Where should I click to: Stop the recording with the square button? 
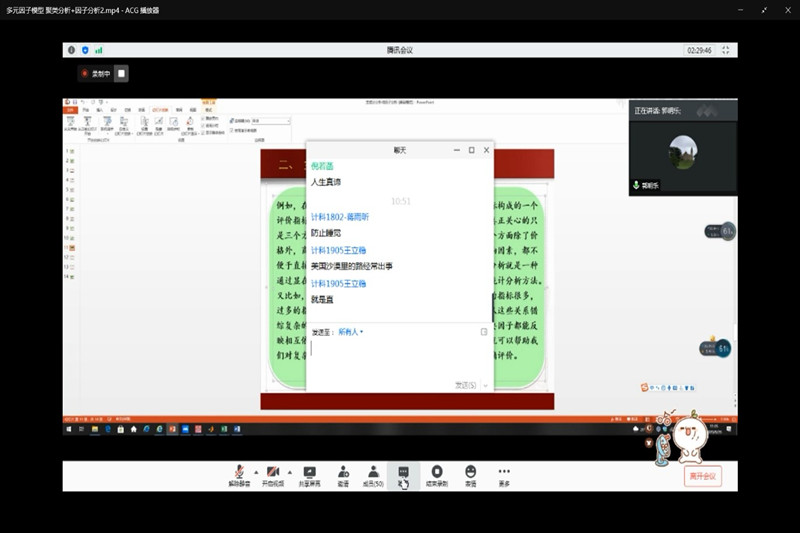(x=121, y=73)
